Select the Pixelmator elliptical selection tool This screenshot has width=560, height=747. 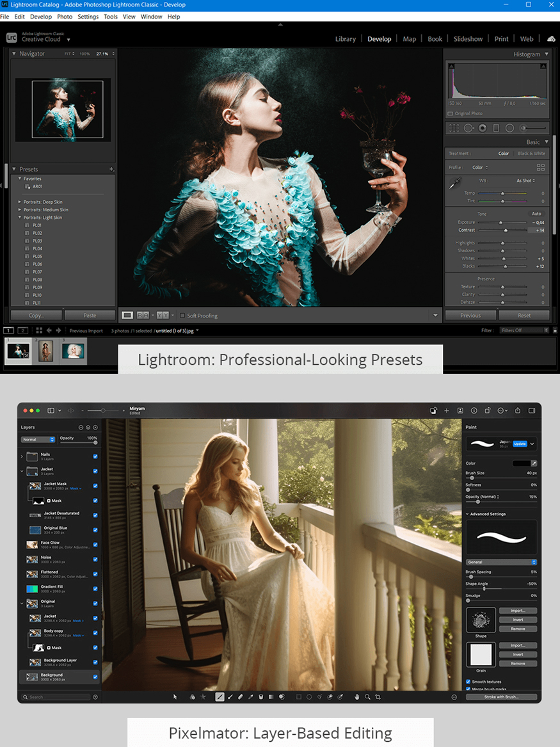click(309, 696)
